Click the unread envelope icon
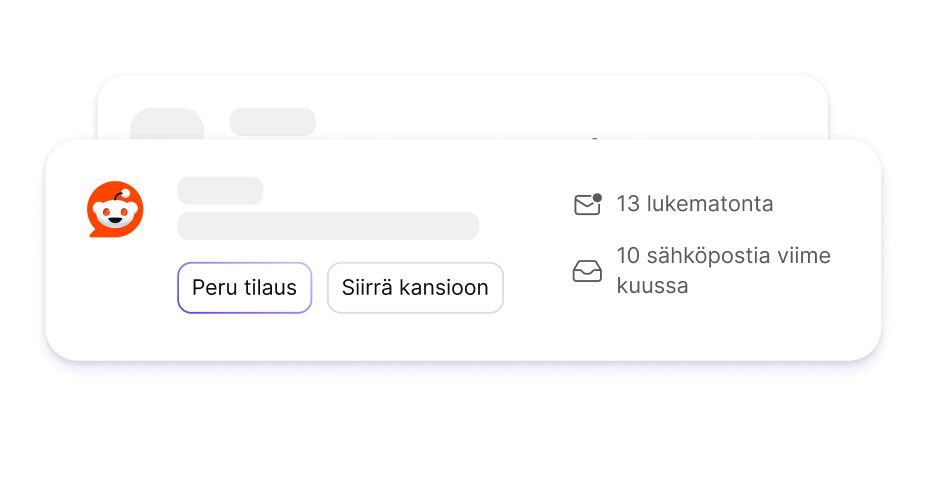This screenshot has height=500, width=928. [586, 206]
